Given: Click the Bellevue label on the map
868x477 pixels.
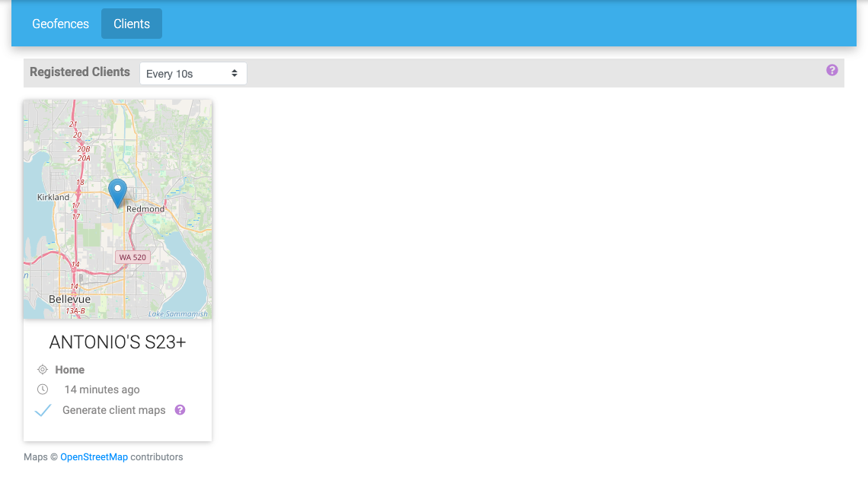Looking at the screenshot, I should pos(69,299).
